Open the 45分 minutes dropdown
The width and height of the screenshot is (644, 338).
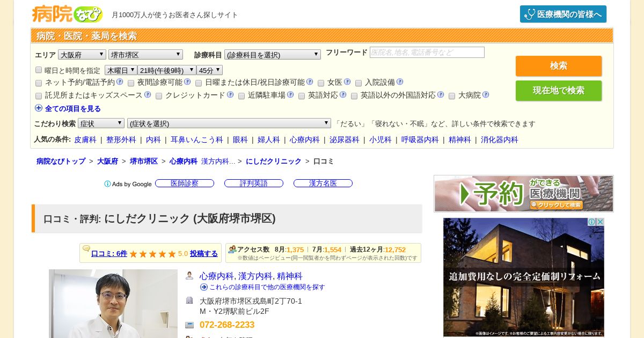coord(209,70)
